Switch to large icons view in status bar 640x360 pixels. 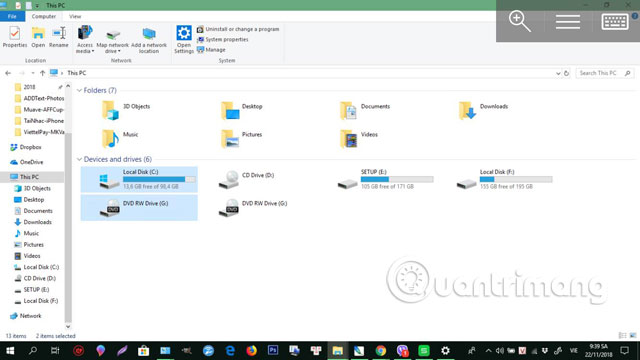click(x=633, y=336)
